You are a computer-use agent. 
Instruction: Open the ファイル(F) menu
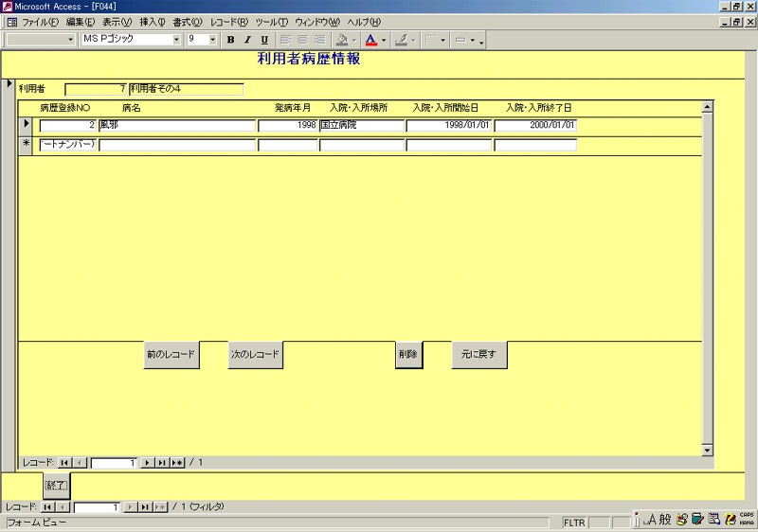[x=41, y=22]
